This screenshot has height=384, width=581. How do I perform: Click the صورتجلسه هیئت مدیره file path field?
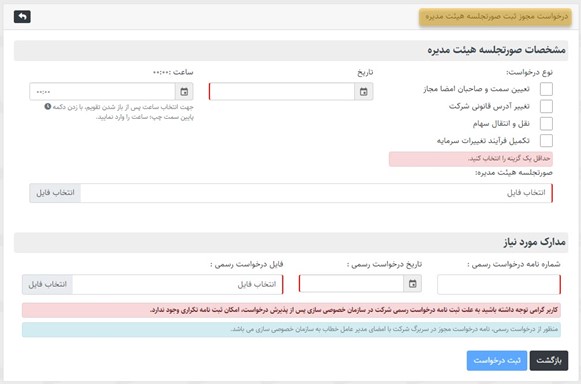click(x=317, y=193)
